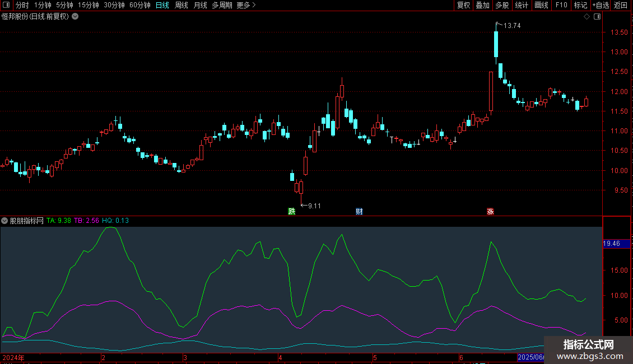This screenshot has height=364, width=633.
Task: Click the TA: 9.38 indicator value
Action: tap(58, 221)
